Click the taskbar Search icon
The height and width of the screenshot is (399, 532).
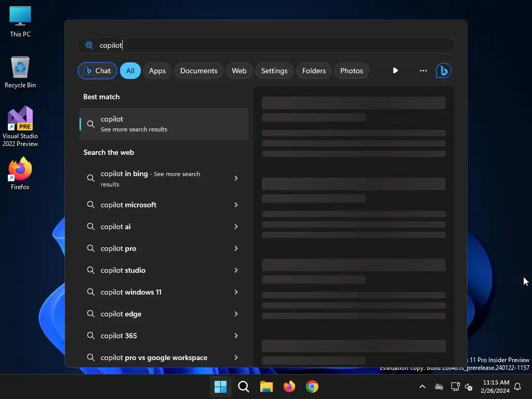[243, 387]
